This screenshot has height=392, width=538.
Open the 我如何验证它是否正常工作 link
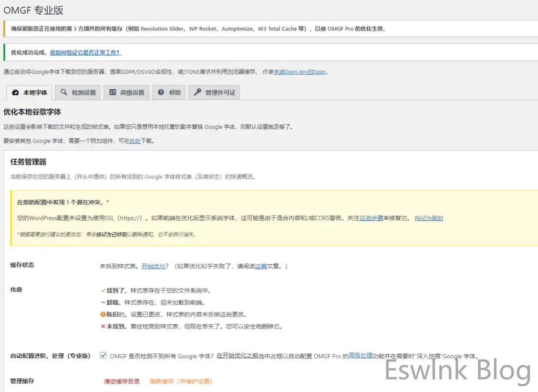pos(86,53)
